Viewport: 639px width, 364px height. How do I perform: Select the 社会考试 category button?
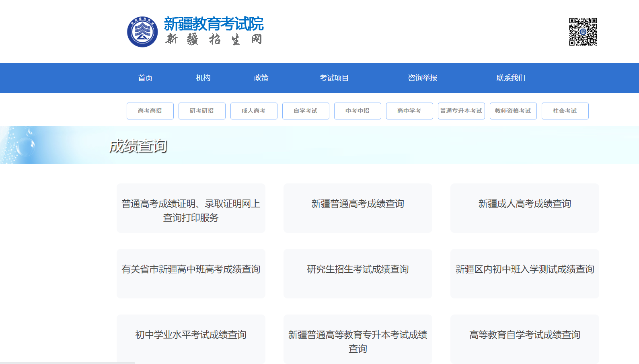click(565, 111)
